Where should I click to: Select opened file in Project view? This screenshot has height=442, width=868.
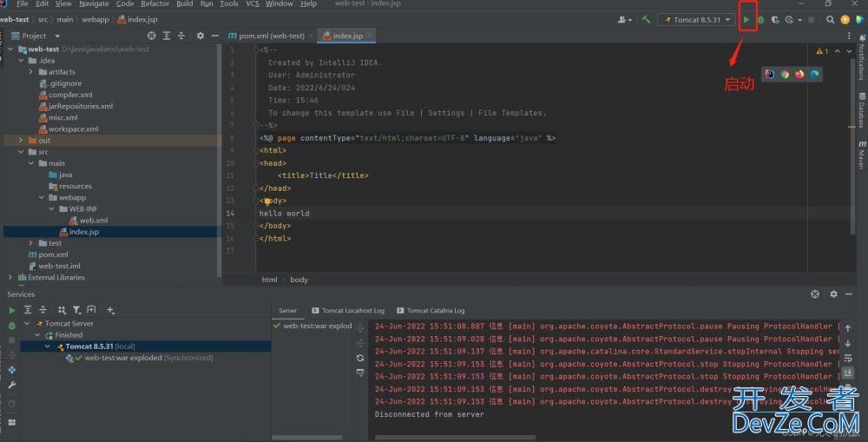[x=151, y=36]
